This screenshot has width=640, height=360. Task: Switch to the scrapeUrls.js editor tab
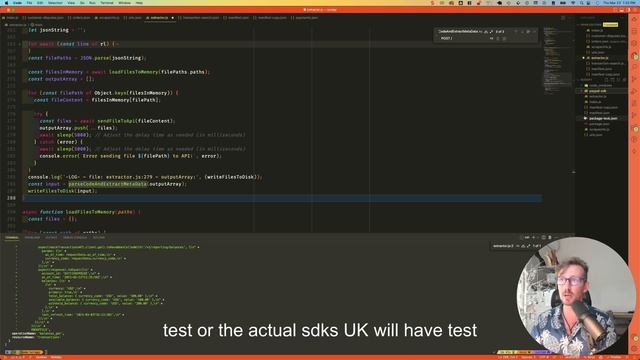[107, 18]
